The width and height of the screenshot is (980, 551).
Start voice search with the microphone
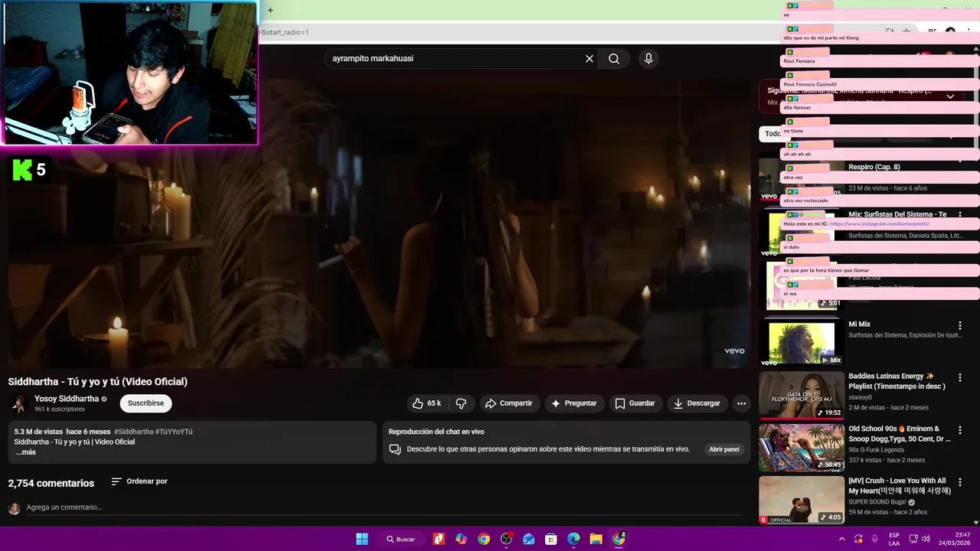(648, 59)
